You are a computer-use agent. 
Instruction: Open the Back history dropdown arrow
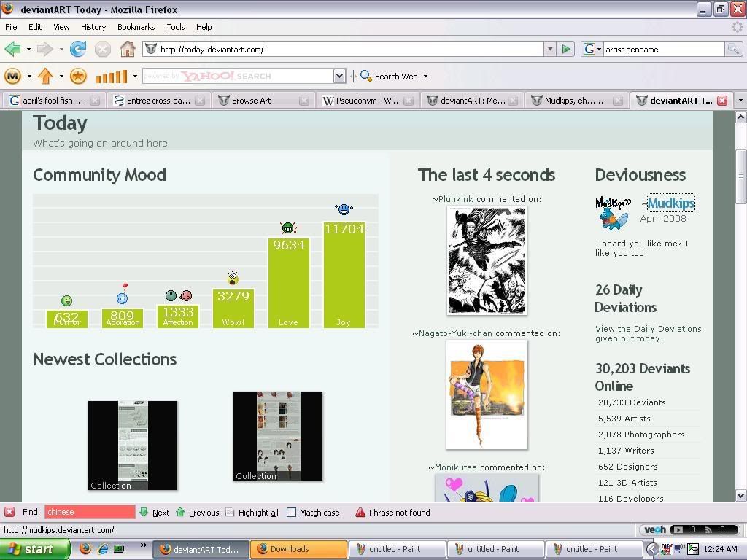[28, 49]
